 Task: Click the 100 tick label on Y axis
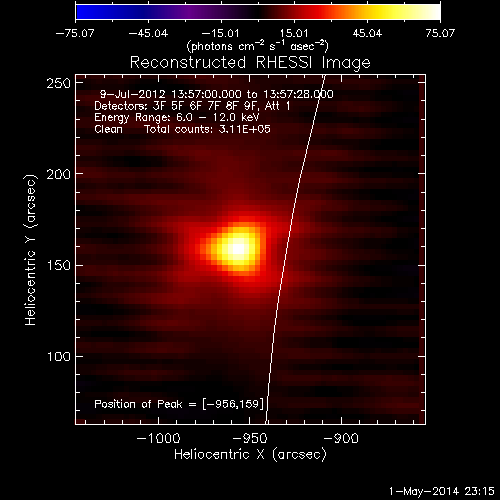point(59,357)
